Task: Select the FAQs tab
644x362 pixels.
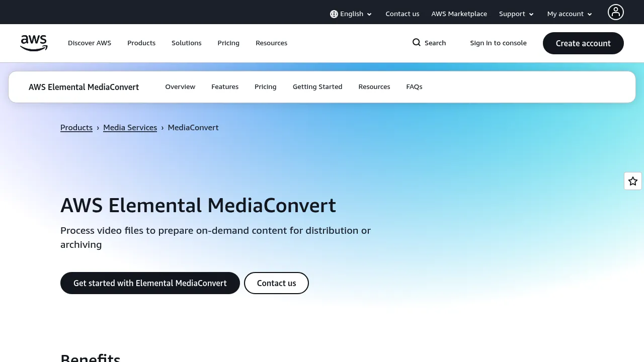Action: point(414,87)
